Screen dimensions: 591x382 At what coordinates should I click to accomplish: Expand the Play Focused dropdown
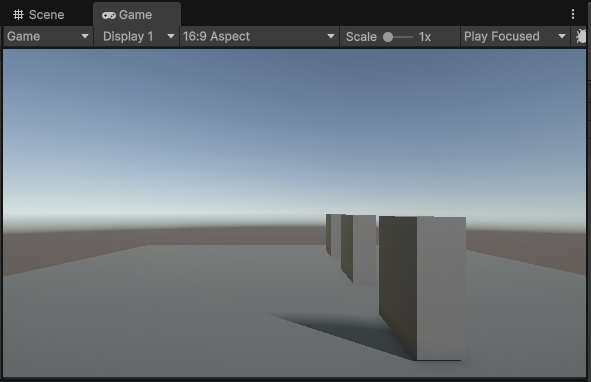point(515,37)
